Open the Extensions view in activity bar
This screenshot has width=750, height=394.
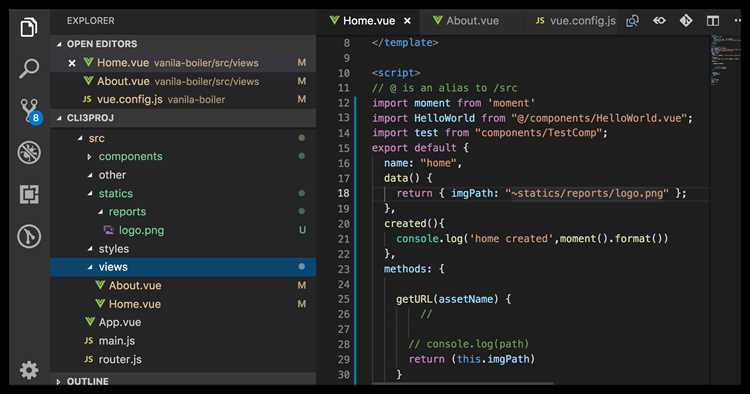[29, 195]
